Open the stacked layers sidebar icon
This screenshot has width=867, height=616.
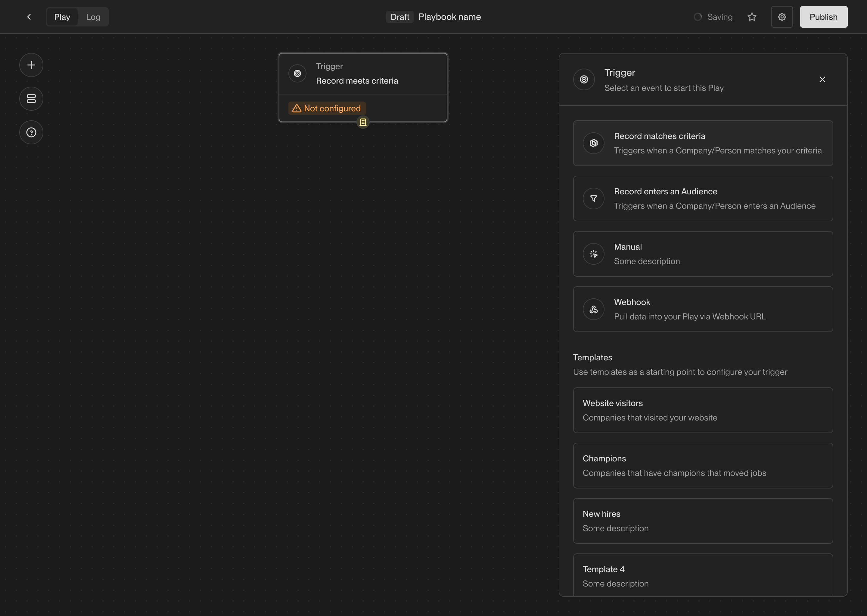point(31,99)
